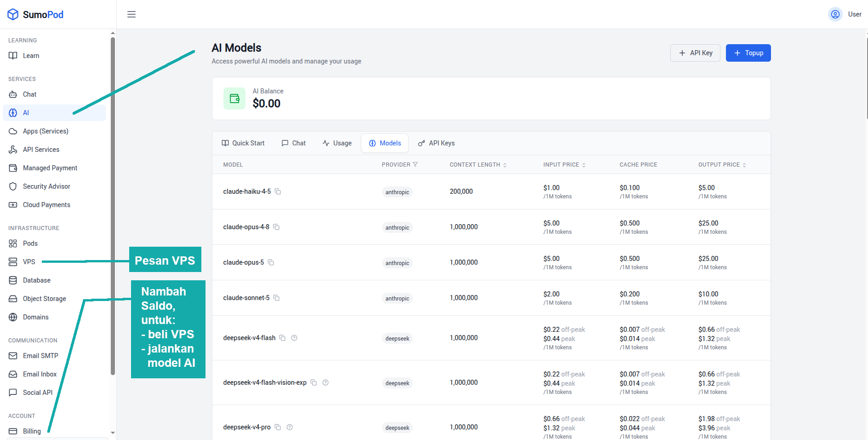Show info for deepseek-v4-pro
This screenshot has height=440, width=868.
point(290,427)
